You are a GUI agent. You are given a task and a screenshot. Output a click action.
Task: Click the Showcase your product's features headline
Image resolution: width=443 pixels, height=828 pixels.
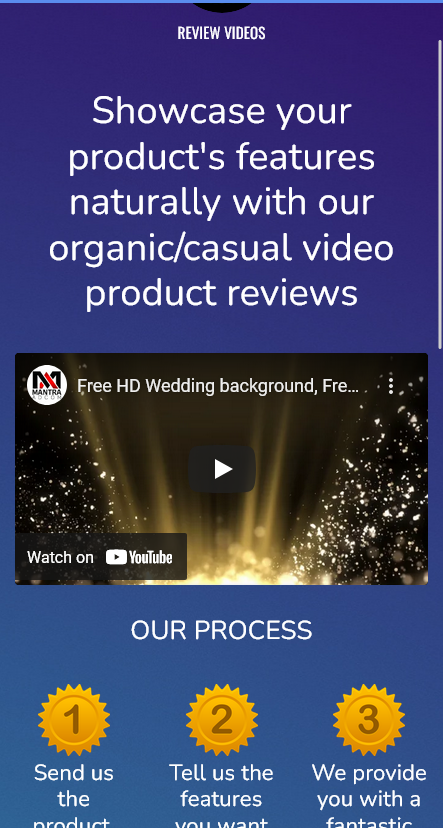click(x=221, y=202)
